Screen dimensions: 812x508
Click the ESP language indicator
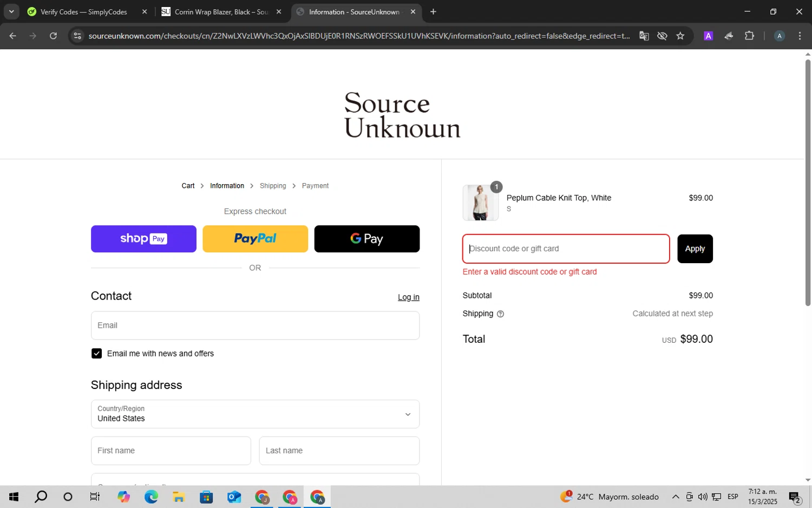click(x=733, y=497)
